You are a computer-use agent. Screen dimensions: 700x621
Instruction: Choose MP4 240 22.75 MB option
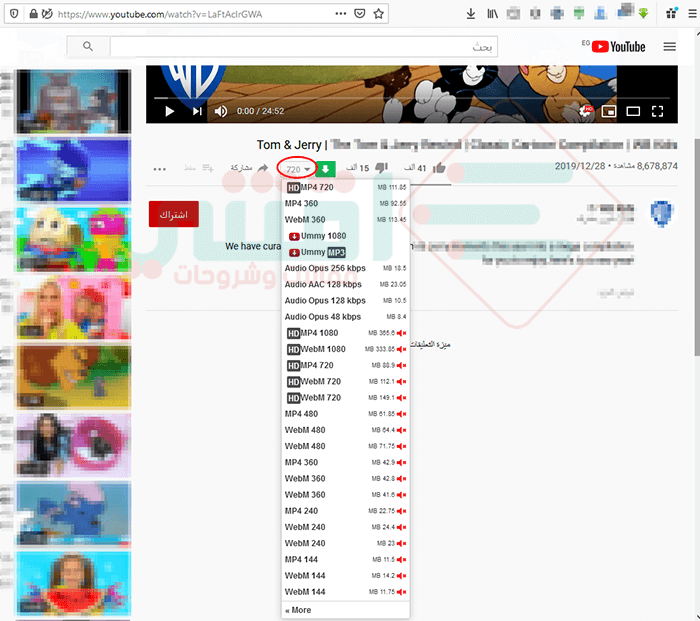(346, 511)
